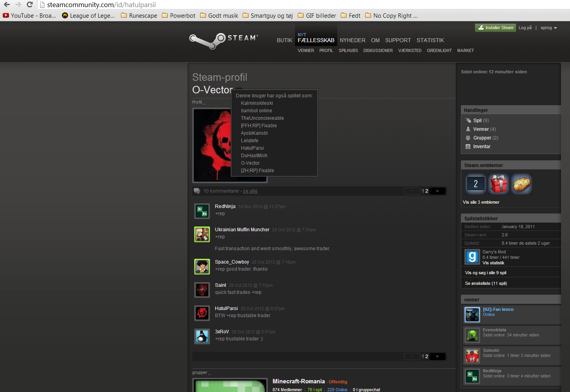Click Vis alle 3 emblemer link

[x=481, y=202]
